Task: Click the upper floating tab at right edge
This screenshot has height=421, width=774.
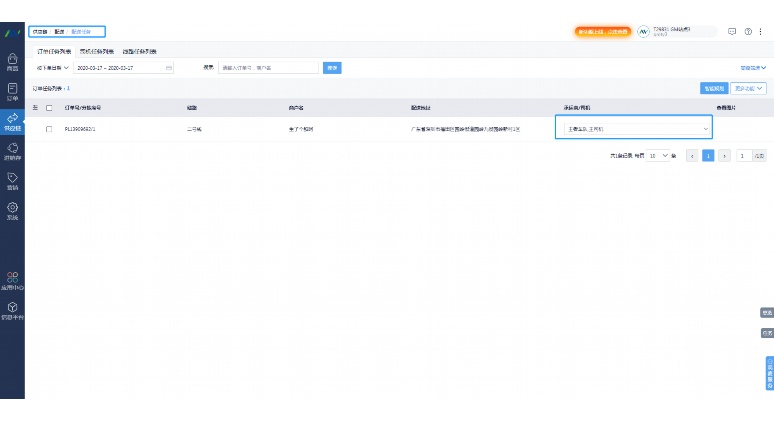Action: pos(767,312)
